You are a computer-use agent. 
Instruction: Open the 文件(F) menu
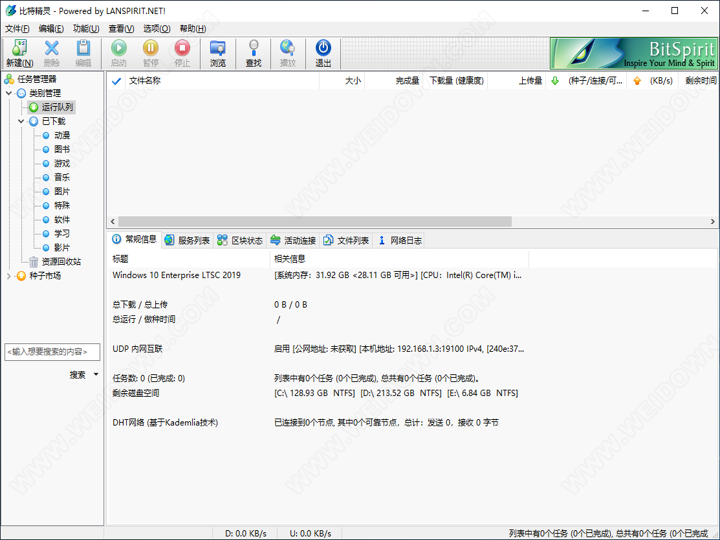click(x=17, y=28)
